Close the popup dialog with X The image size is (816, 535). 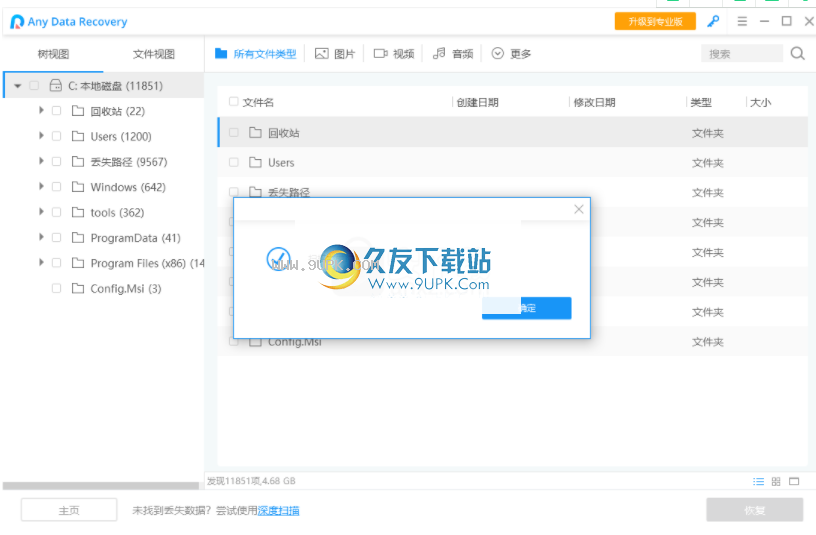(x=579, y=209)
